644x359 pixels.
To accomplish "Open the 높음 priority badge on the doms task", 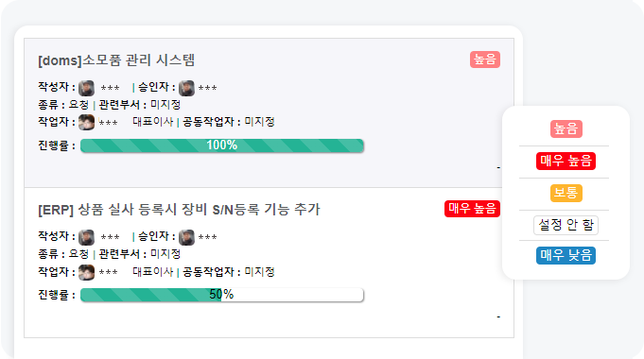I will (x=485, y=60).
